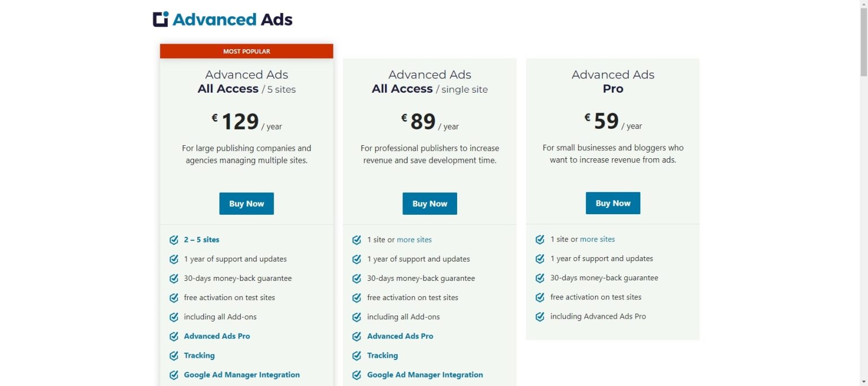The height and width of the screenshot is (386, 868).
Task: Select the checkmark beside "2 – 5 sites"
Action: click(173, 240)
